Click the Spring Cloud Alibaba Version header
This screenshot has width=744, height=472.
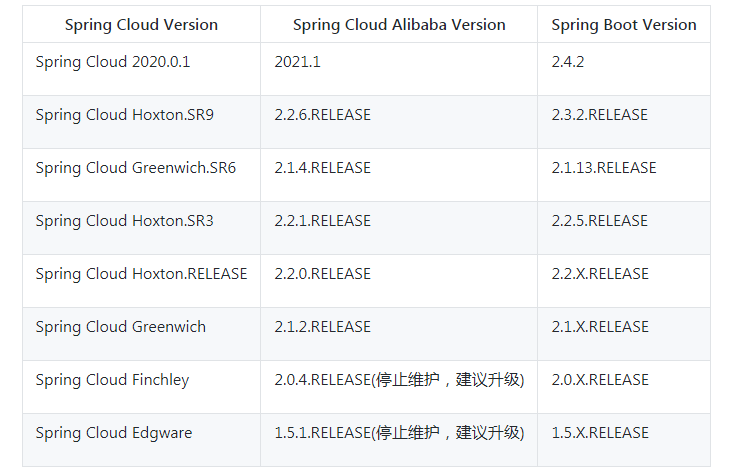pyautogui.click(x=399, y=24)
